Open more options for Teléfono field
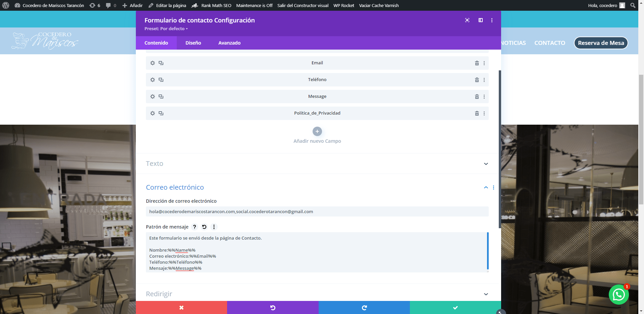This screenshot has width=644, height=314. 484,80
